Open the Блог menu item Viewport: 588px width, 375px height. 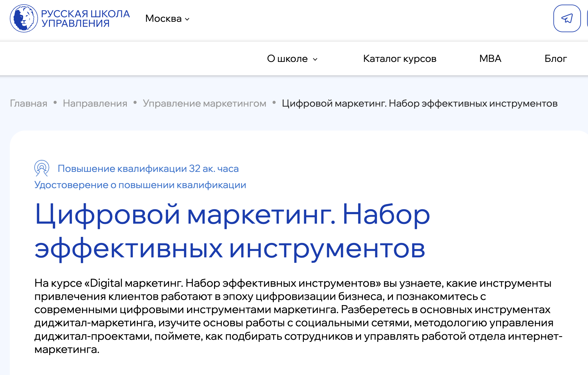click(x=556, y=59)
